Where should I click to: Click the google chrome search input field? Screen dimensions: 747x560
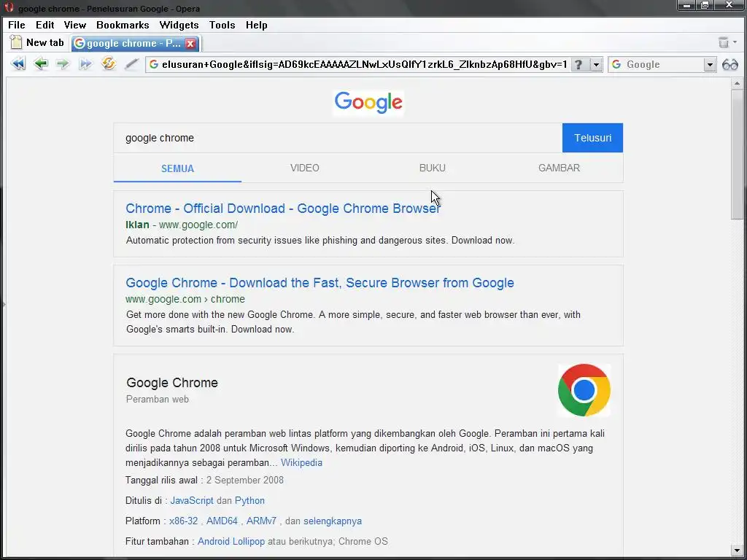coord(338,138)
